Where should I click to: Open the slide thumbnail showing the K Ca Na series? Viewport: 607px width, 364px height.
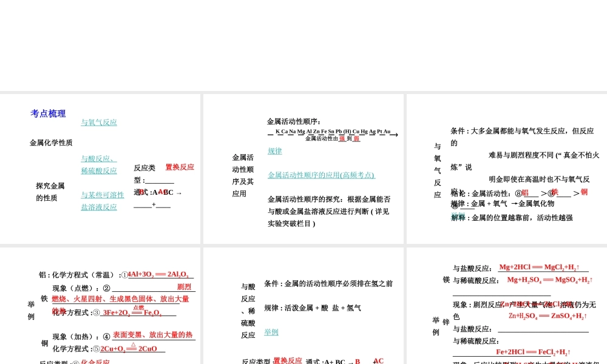pos(303,169)
